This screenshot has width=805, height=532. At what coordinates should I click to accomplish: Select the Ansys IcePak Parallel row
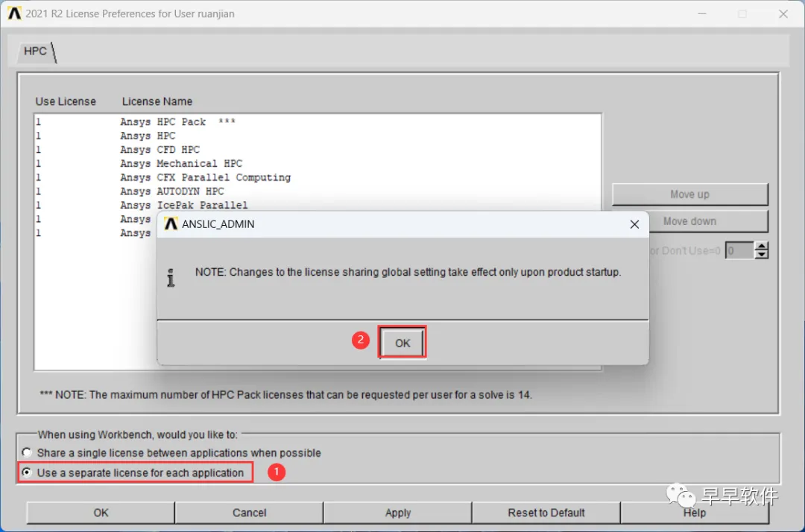[318, 205]
